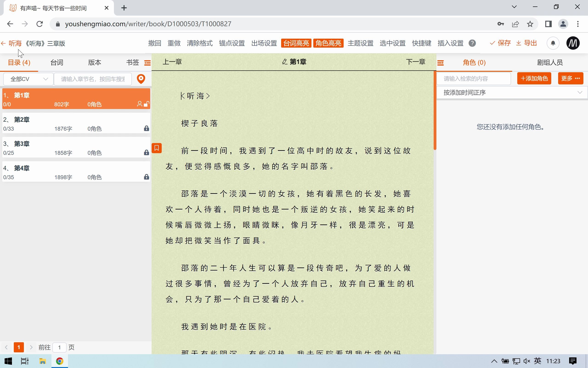588x368 pixels.
Task: Toggle 角色高亮 highlighting
Action: (x=328, y=43)
